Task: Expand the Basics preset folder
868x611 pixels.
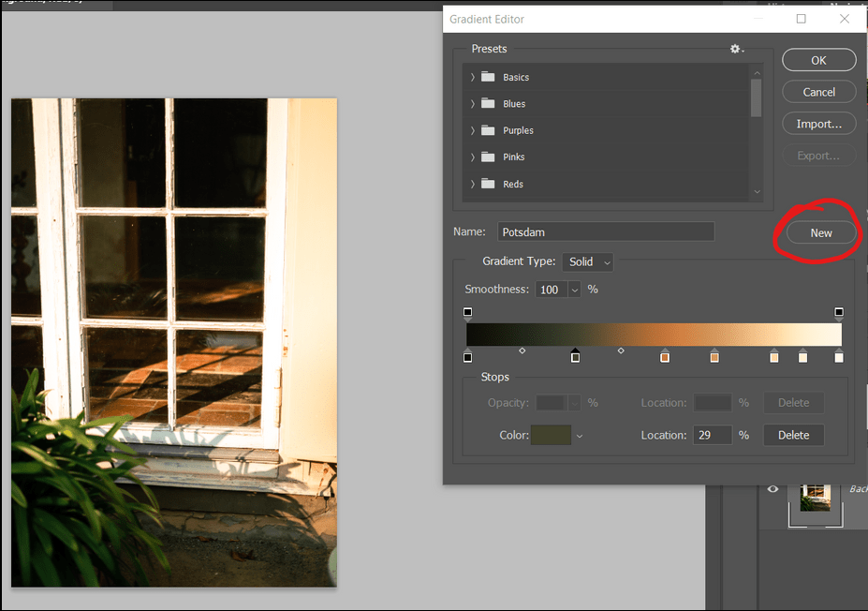Action: (473, 78)
